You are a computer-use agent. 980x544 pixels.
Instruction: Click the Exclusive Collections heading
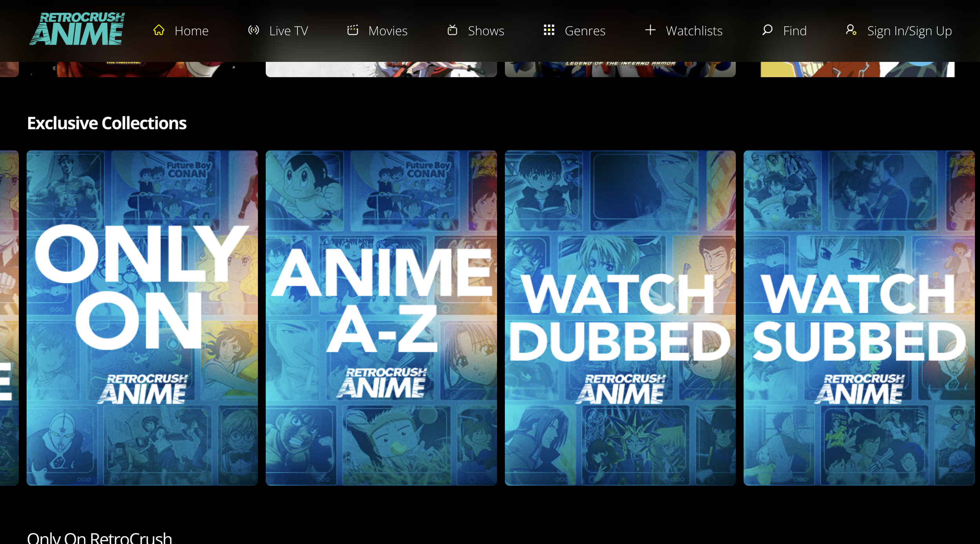tap(107, 123)
